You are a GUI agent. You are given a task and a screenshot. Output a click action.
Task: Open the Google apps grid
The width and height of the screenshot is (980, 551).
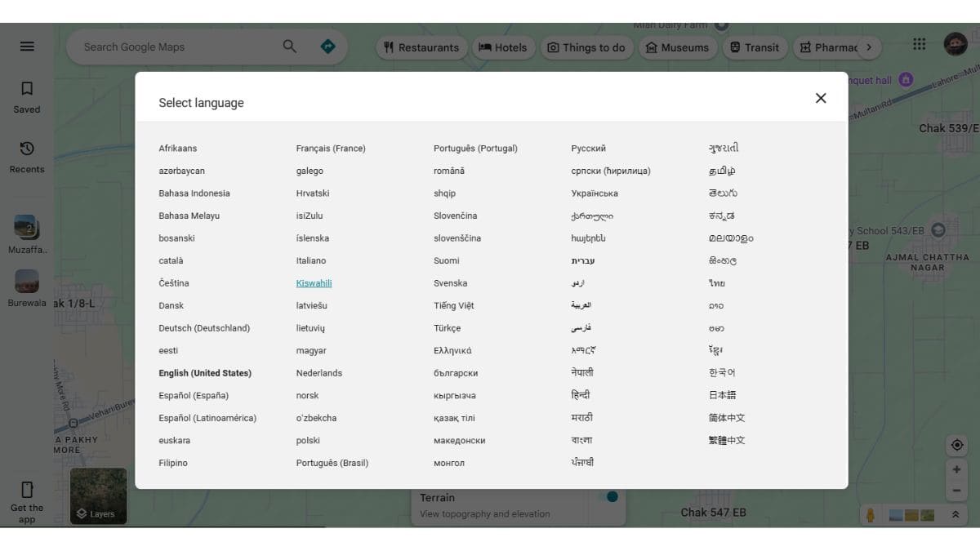[919, 44]
